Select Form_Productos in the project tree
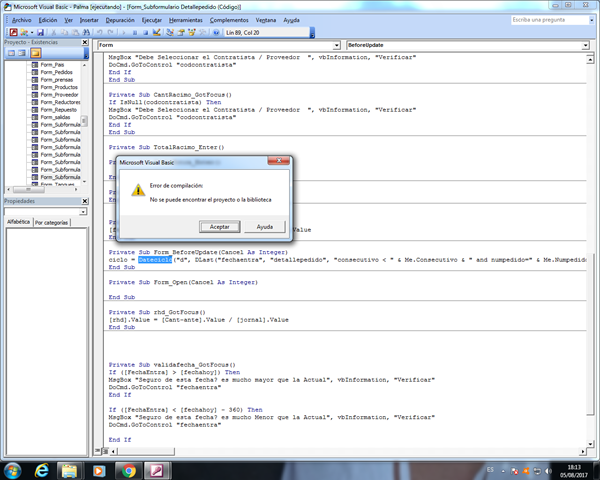 coord(59,85)
